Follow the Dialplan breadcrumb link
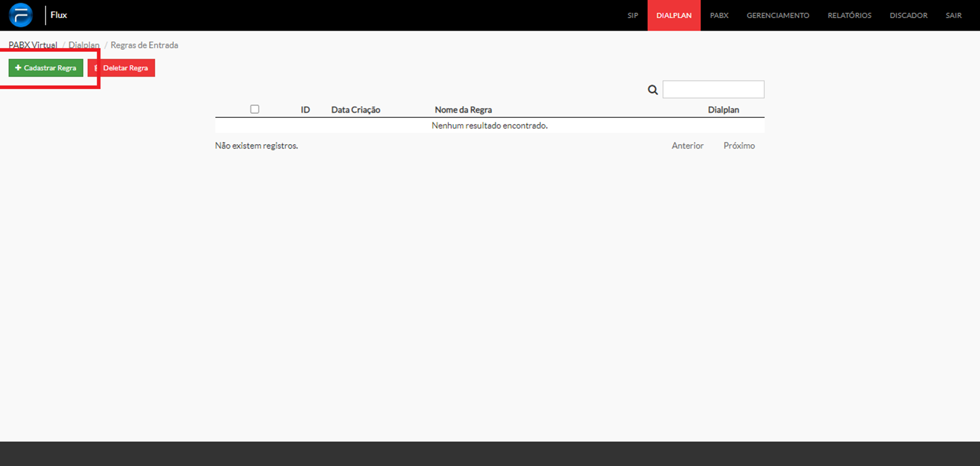The image size is (980, 466). [84, 45]
